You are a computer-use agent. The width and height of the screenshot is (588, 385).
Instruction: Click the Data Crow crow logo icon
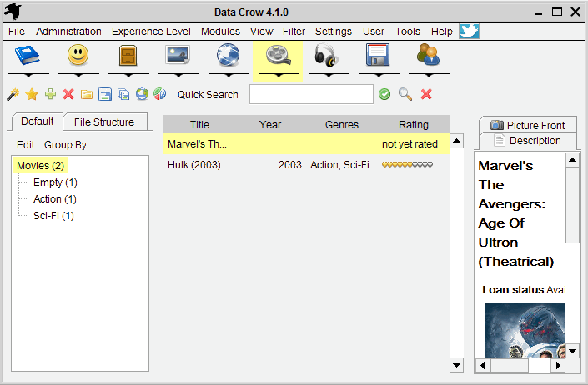click(13, 12)
